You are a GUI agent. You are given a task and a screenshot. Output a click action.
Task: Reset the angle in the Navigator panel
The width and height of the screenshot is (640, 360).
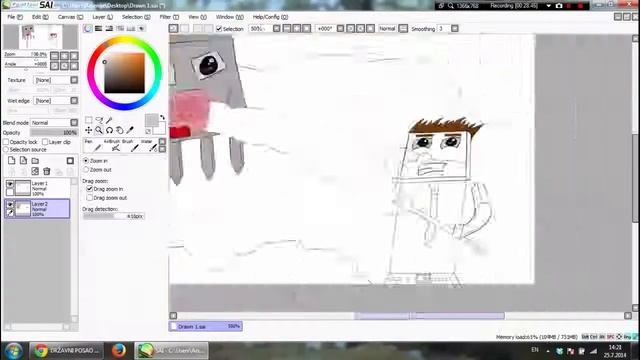74,65
